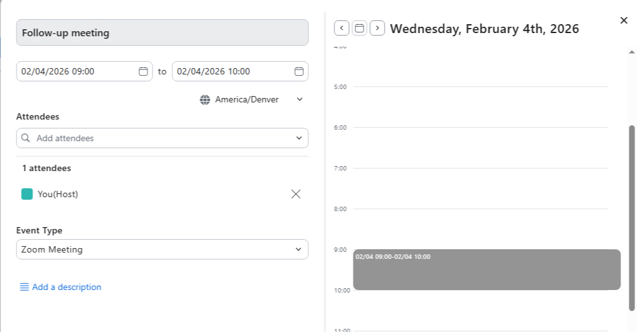The image size is (644, 332).
Task: Edit the end date 02/04/2026 10:00 field
Action: 232,71
